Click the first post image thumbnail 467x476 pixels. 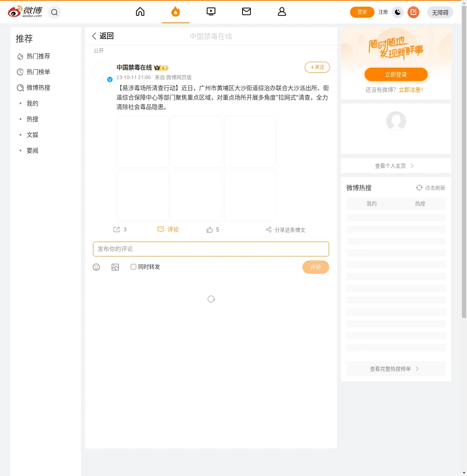143,142
